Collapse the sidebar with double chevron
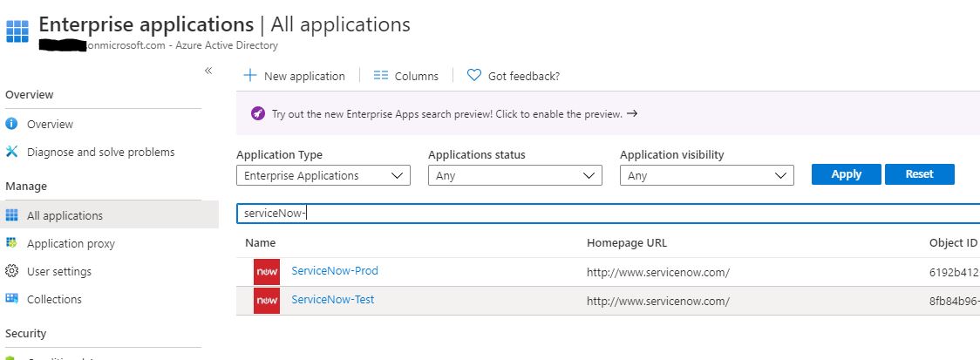 208,71
